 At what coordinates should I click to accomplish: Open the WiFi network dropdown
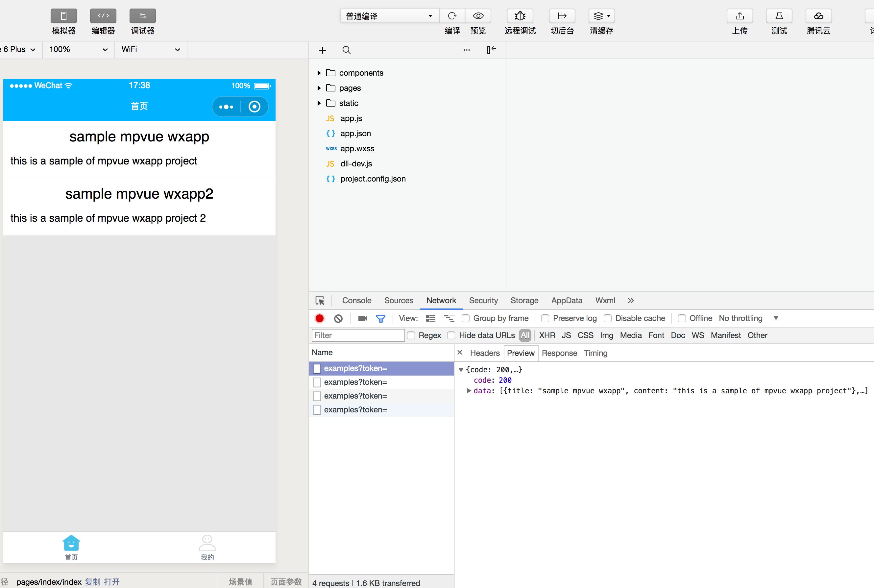[150, 50]
